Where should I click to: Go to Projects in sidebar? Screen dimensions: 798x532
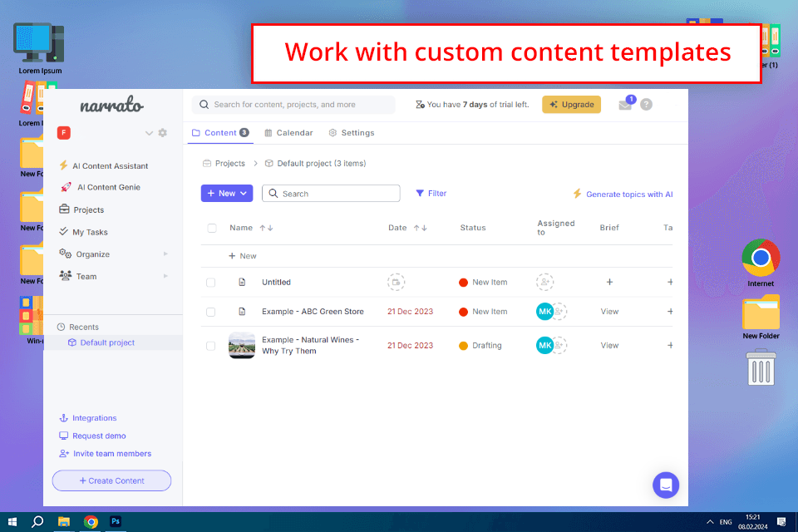(x=81, y=209)
